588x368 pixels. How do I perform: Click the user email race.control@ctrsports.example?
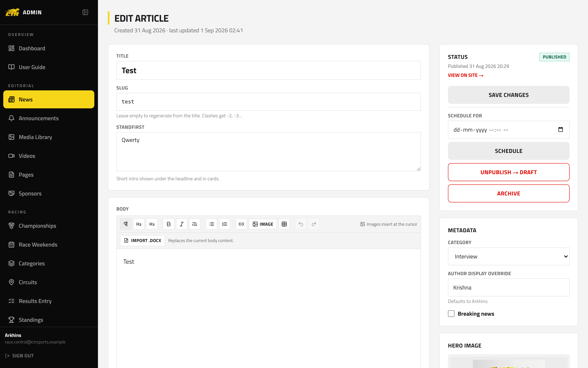[x=35, y=342]
